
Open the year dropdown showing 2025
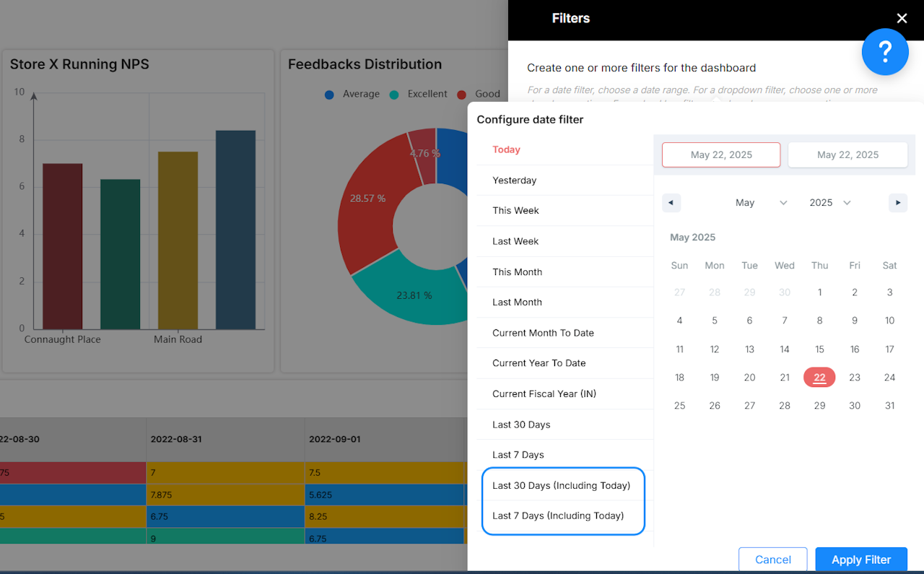click(830, 203)
